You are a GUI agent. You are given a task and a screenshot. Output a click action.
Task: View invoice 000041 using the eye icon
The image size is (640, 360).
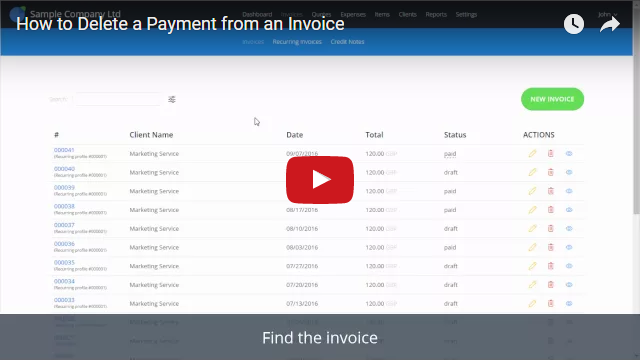(569, 153)
